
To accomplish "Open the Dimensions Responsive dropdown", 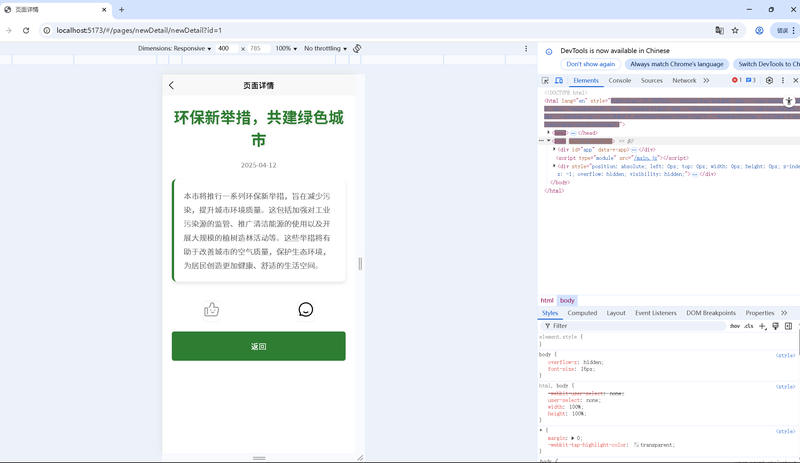I will pos(174,48).
